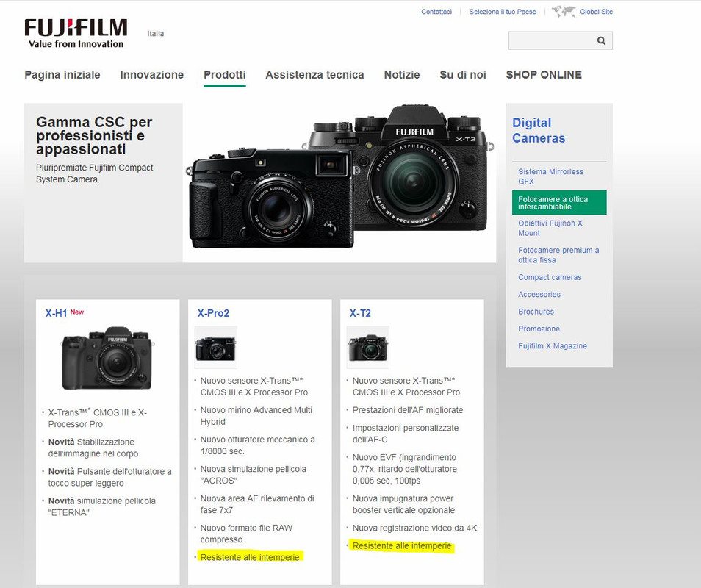Click the X-H1 camera thumbnail image

(x=107, y=358)
